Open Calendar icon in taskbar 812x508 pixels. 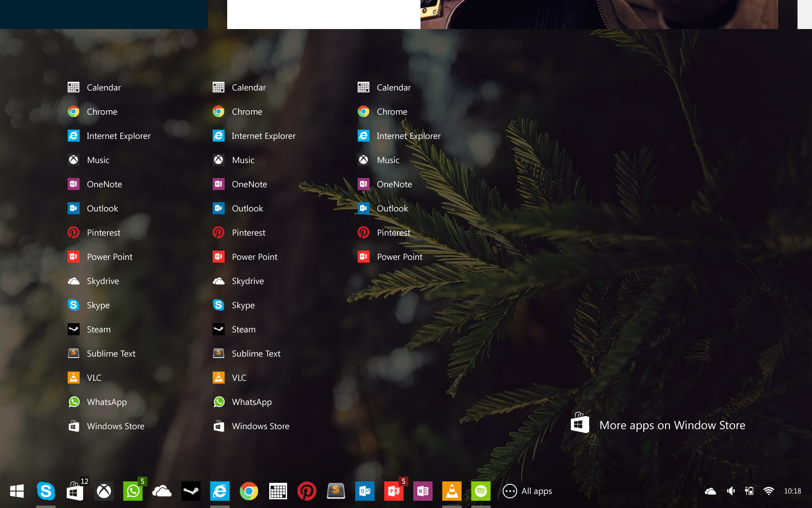point(278,491)
